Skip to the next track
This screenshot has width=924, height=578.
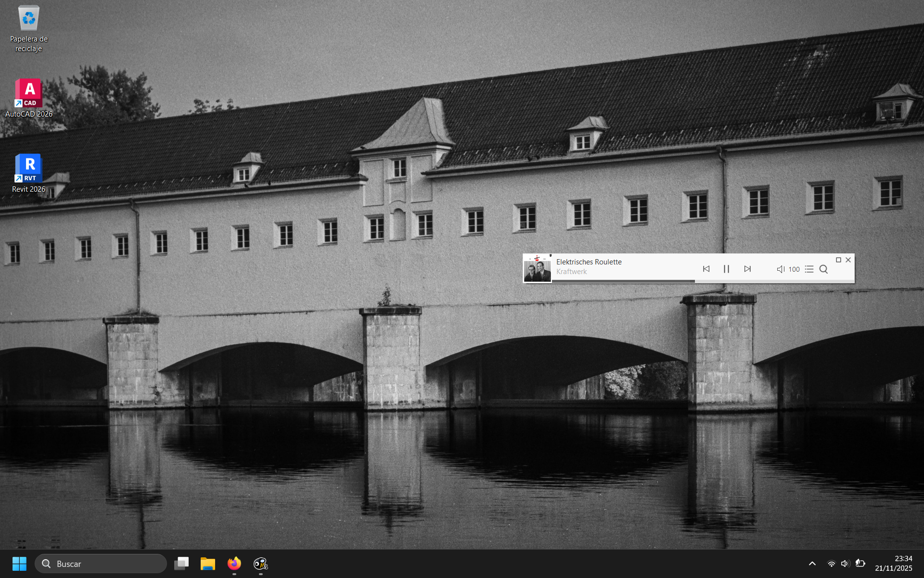(x=747, y=269)
